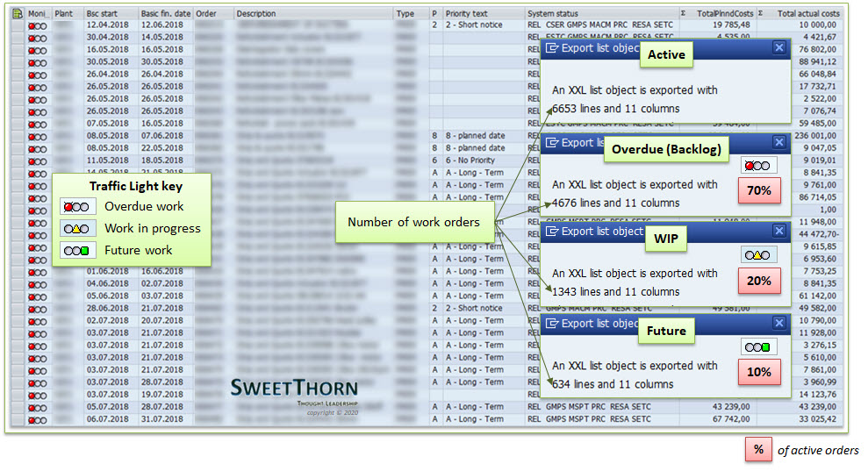Click the Number of work orders label
The width and height of the screenshot is (868, 471).
coord(413,222)
